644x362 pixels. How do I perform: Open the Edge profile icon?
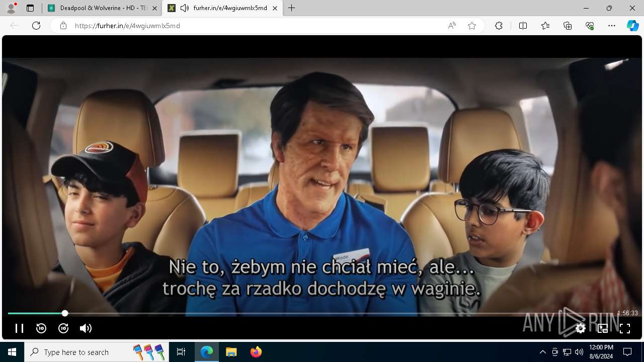point(11,8)
